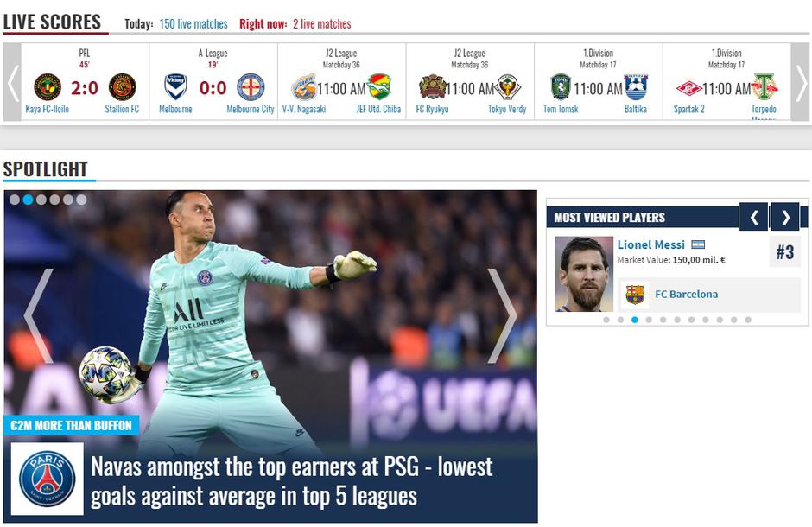Open the Navas top earners headline
Image resolution: width=812 pixels, height=527 pixels.
[x=292, y=481]
